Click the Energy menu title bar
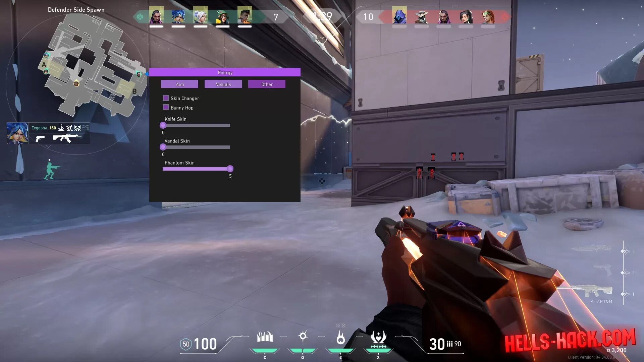Viewport: 644px width, 362px height. pyautogui.click(x=225, y=72)
